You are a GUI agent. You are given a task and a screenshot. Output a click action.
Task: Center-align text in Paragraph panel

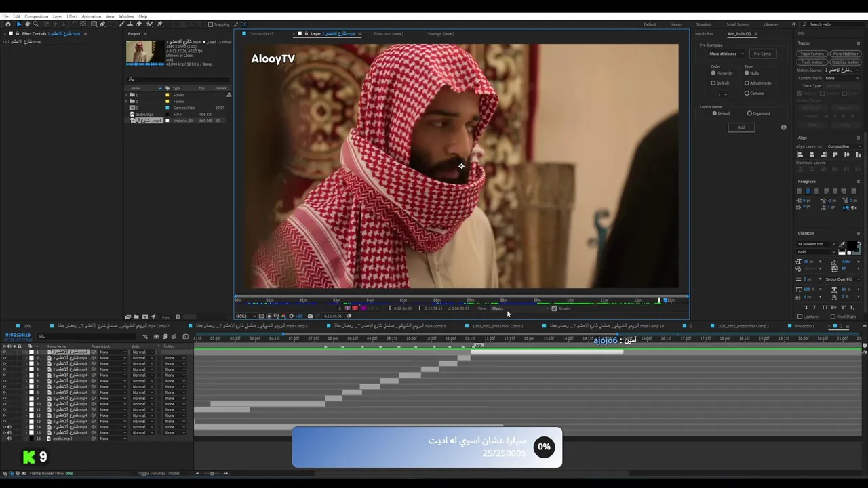[x=808, y=191]
